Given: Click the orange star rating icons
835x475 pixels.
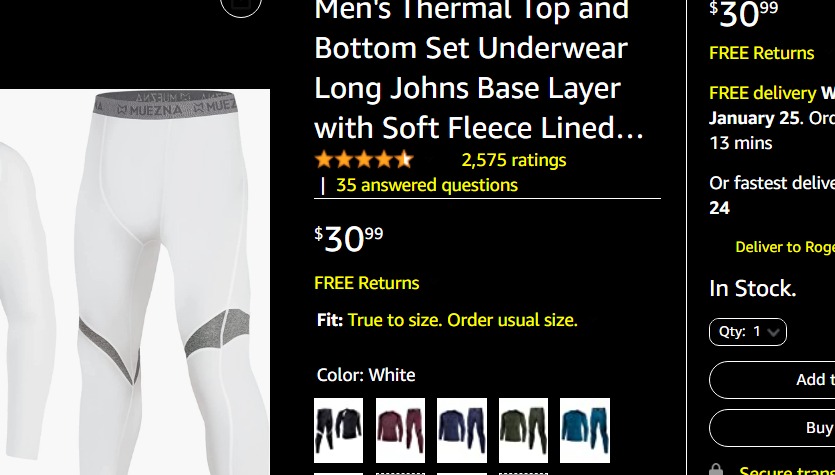Looking at the screenshot, I should (x=364, y=160).
